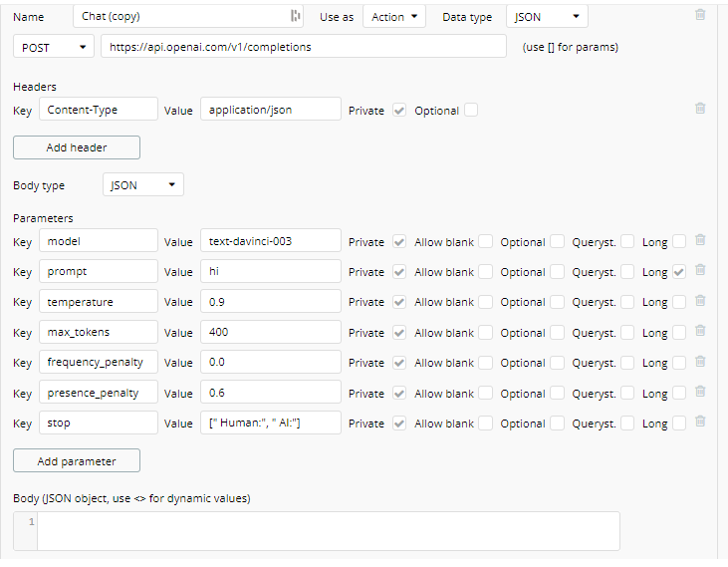Check Optional for the Content-Type header
728x567 pixels.
tap(471, 111)
